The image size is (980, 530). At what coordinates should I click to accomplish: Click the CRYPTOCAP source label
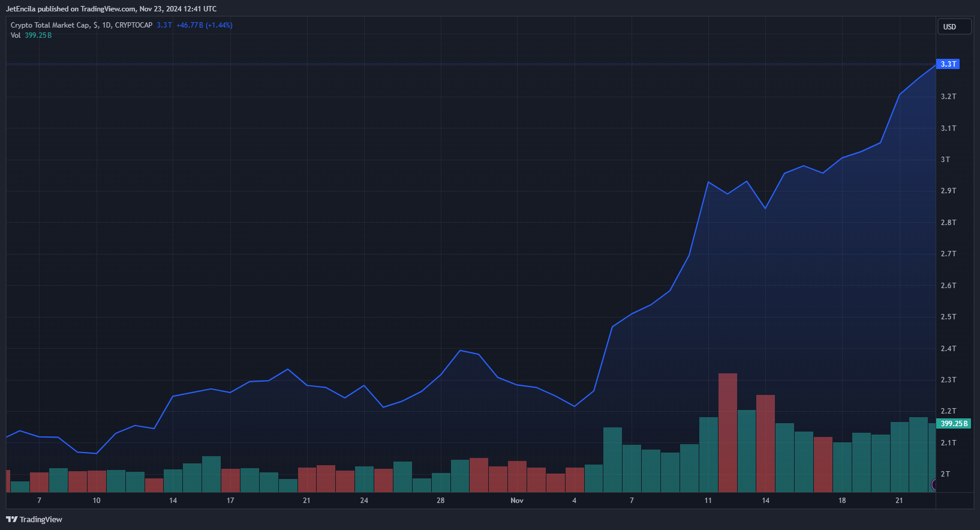tap(134, 25)
